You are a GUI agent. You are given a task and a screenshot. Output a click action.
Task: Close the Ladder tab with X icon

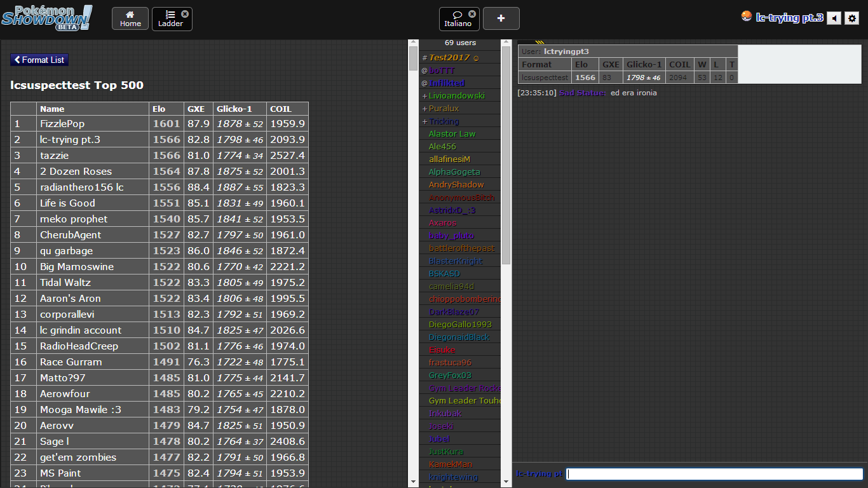point(185,13)
